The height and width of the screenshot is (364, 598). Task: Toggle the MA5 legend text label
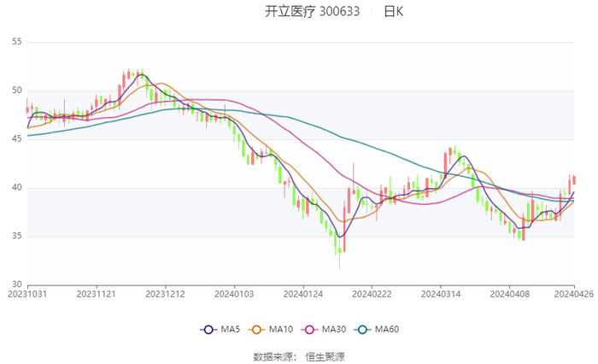click(228, 330)
